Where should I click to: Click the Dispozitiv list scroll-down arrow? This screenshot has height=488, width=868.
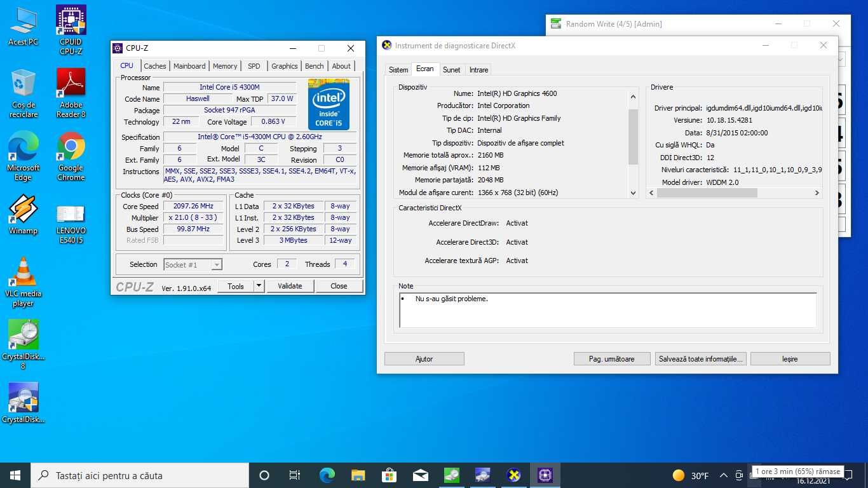(x=633, y=193)
